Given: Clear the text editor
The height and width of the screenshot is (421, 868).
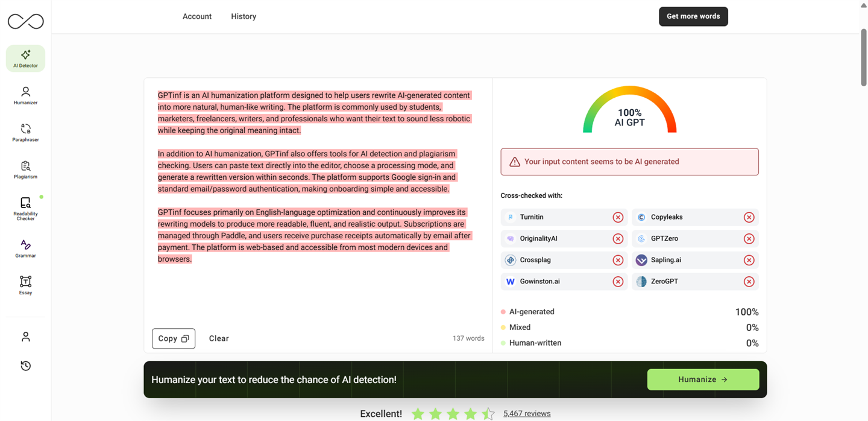Looking at the screenshot, I should point(219,338).
